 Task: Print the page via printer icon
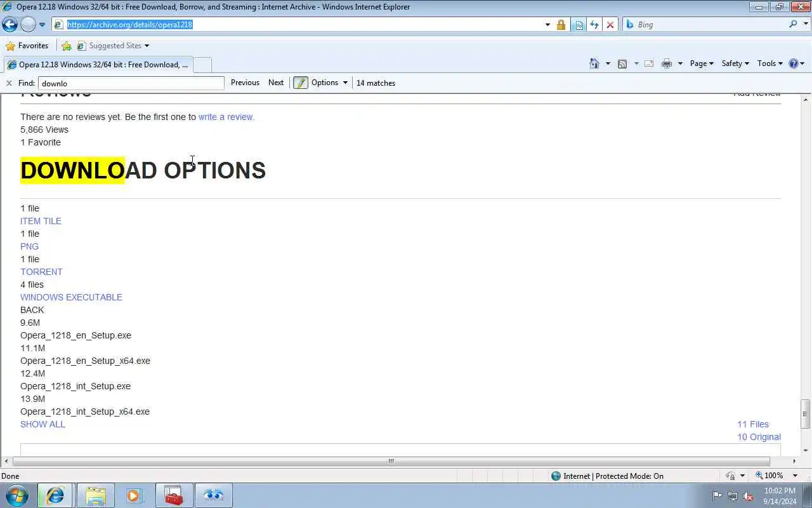pyautogui.click(x=666, y=63)
